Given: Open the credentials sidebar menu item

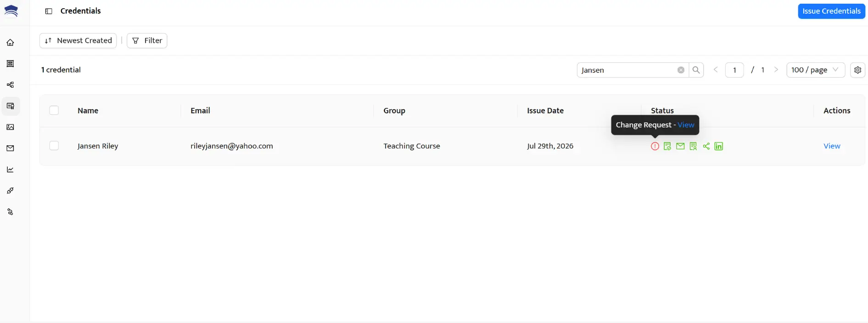Looking at the screenshot, I should click(11, 106).
